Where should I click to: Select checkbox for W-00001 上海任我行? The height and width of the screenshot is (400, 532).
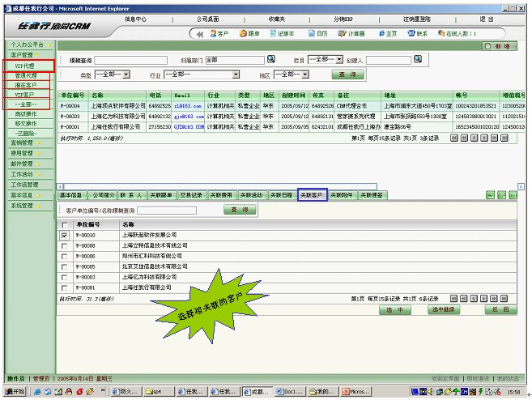pos(65,287)
